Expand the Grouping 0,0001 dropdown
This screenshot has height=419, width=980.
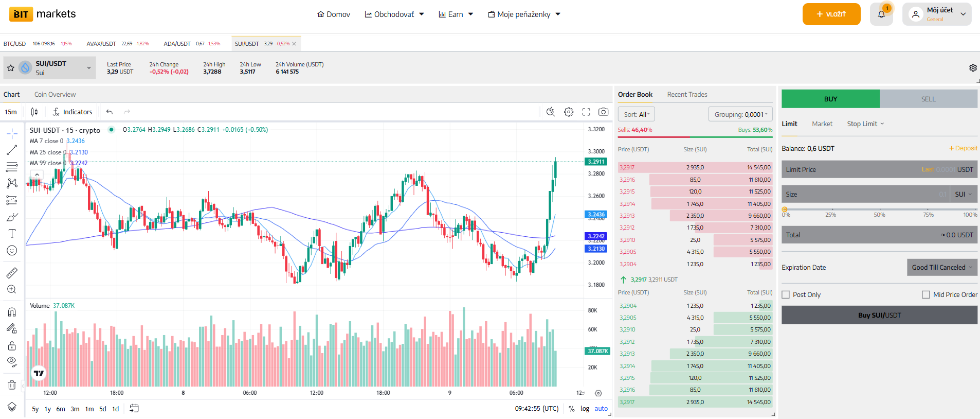click(740, 114)
